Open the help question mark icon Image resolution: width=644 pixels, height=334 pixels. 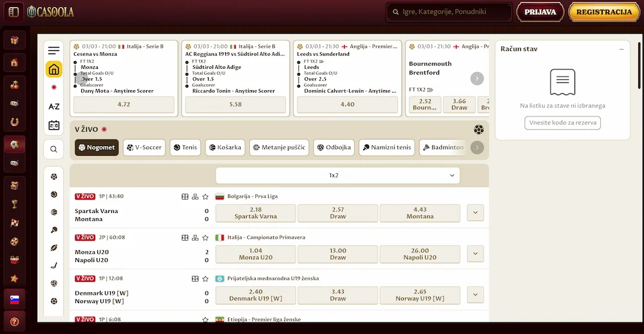coord(14,322)
